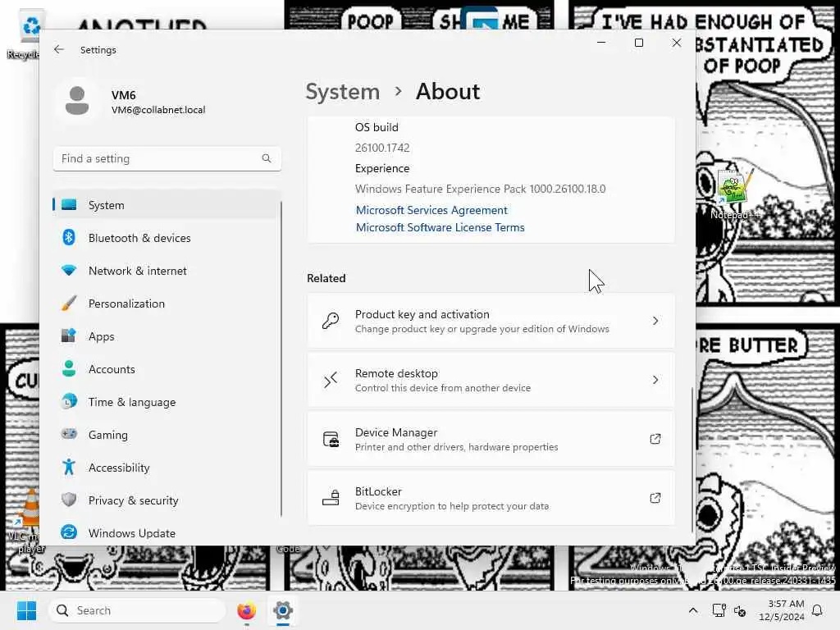Open Network & internet category
840x630 pixels.
tap(167, 271)
